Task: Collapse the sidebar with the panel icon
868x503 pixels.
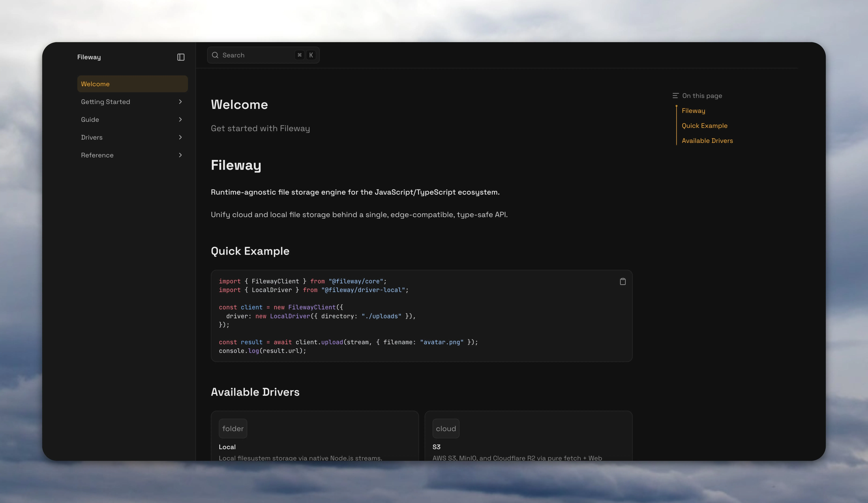Action: (181, 57)
